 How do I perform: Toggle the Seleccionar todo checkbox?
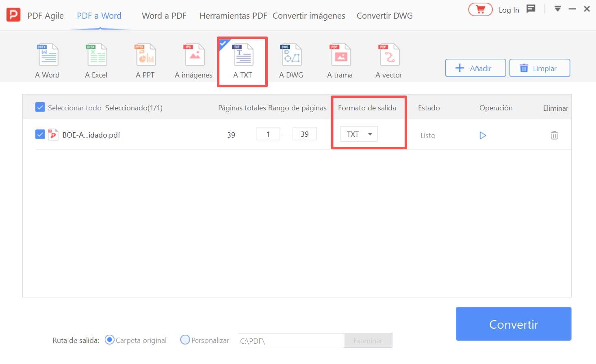40,108
